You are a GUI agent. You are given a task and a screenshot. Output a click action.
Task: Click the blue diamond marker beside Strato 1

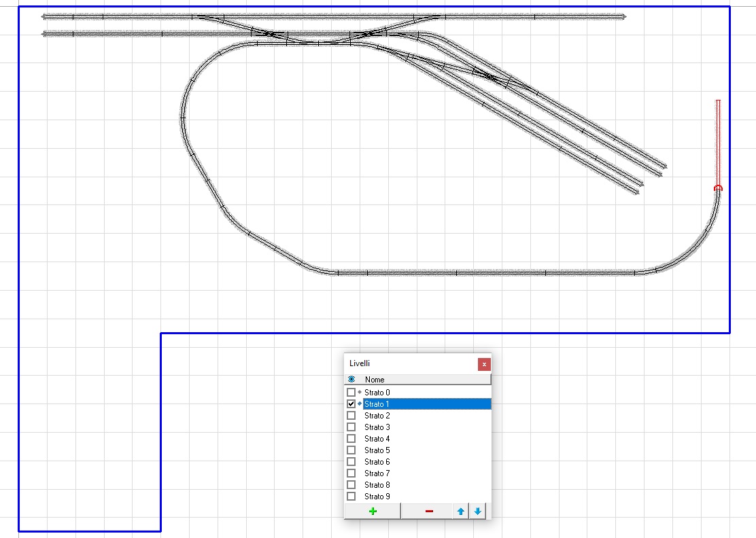tap(360, 403)
